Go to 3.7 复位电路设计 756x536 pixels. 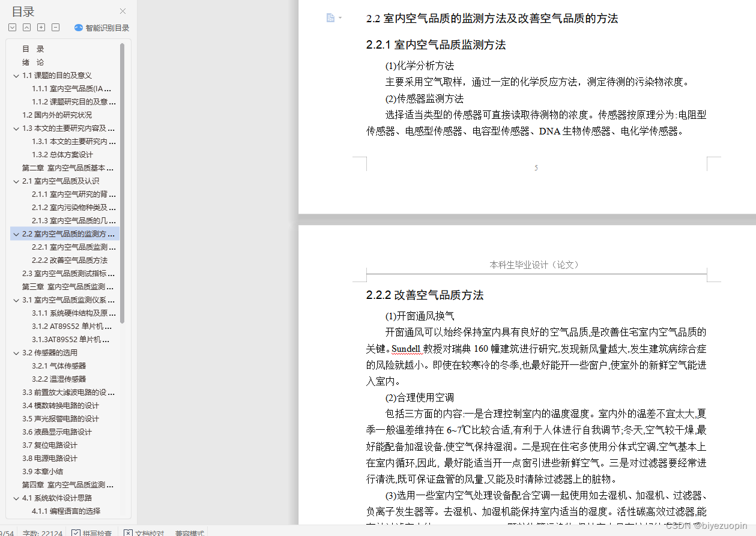point(50,445)
